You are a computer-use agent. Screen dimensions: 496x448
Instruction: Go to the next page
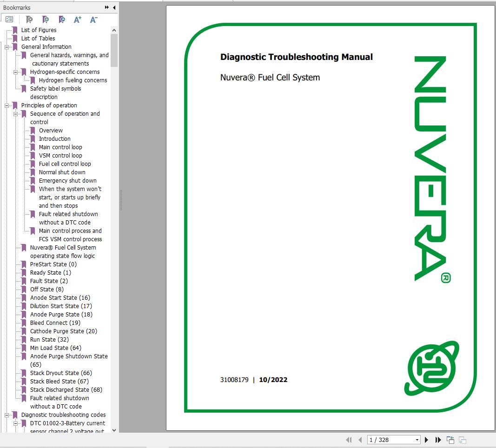pos(426,440)
